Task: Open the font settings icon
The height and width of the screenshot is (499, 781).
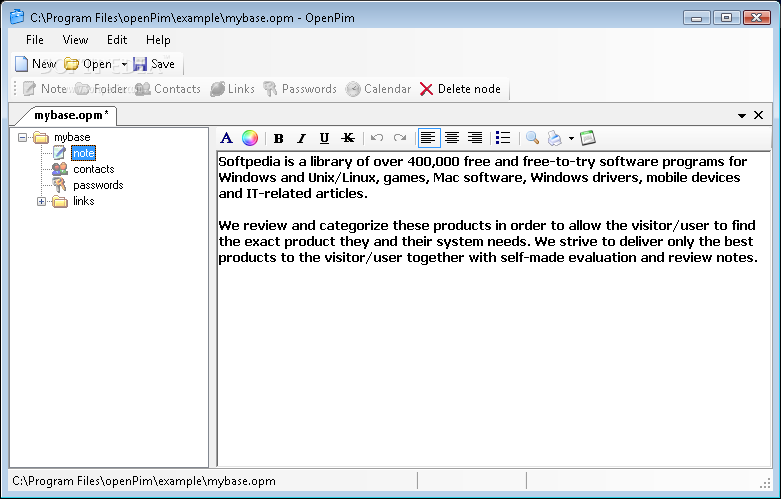Action: tap(227, 138)
